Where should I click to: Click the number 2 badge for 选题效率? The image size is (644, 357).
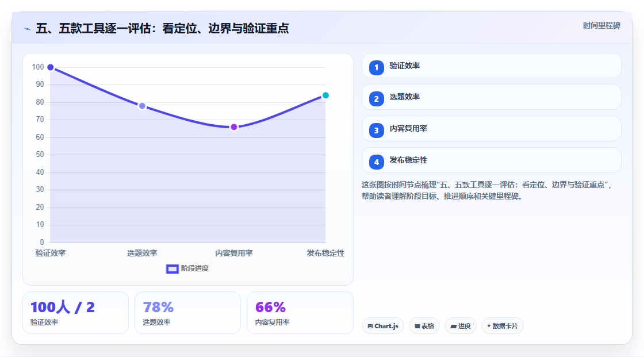click(x=376, y=99)
